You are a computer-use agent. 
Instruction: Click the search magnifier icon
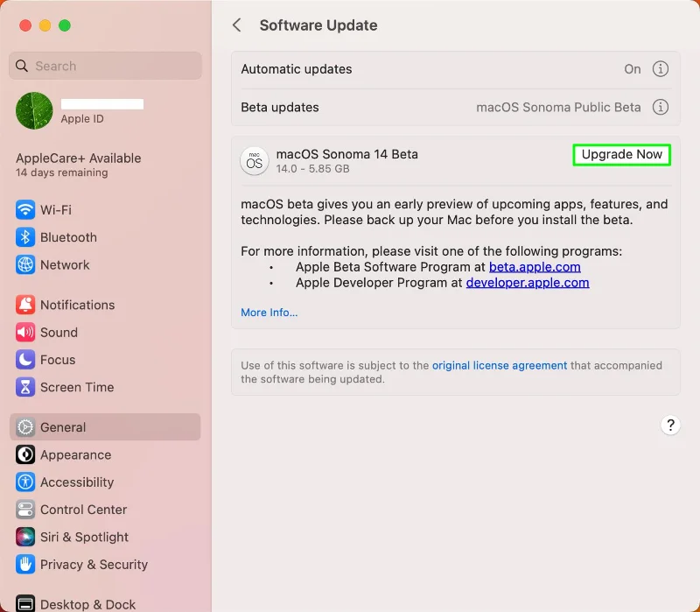[x=21, y=67]
